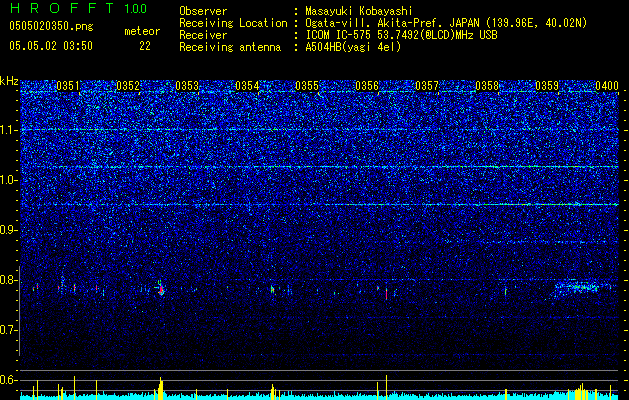Click the tallest yellow power spike near 0356

[386, 387]
